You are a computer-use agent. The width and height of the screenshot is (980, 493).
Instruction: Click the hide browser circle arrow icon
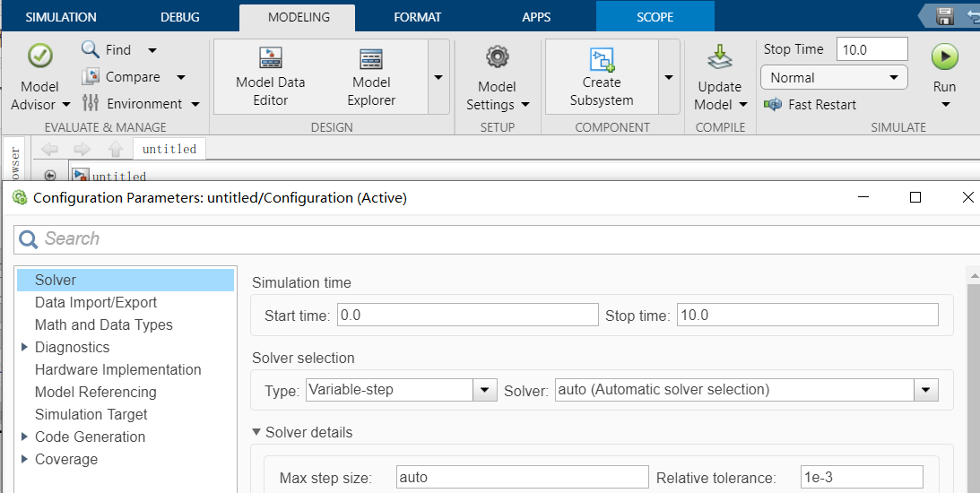pyautogui.click(x=50, y=177)
